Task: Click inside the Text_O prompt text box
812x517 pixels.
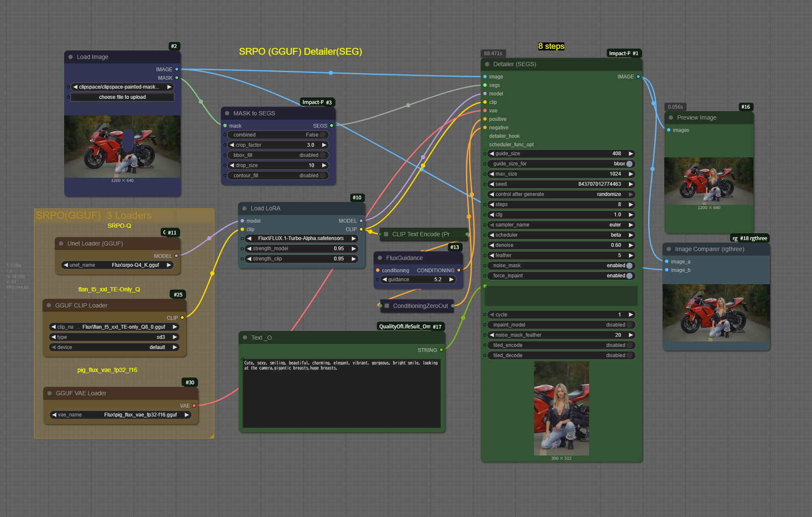Action: 341,394
